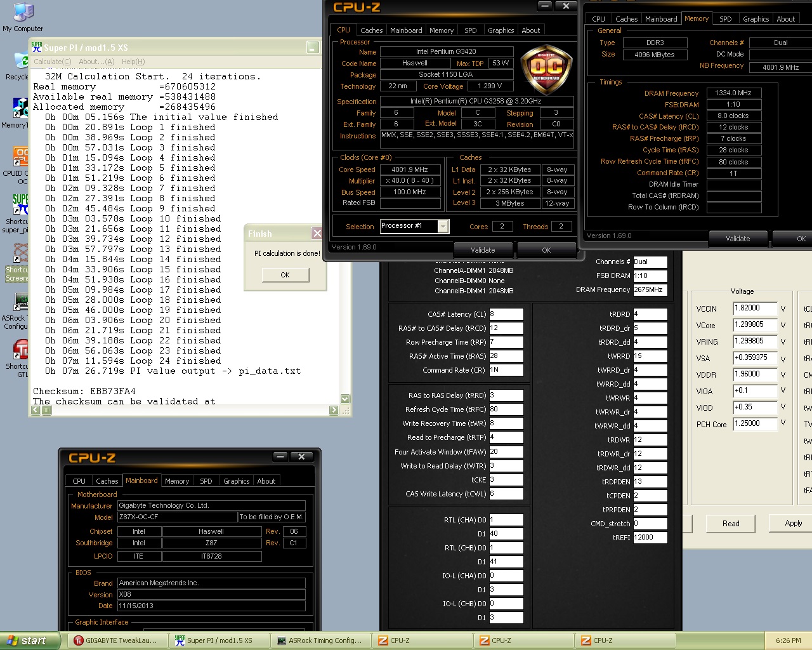Close the Finish 'PI calculation is done' dialog
812x650 pixels.
point(317,234)
